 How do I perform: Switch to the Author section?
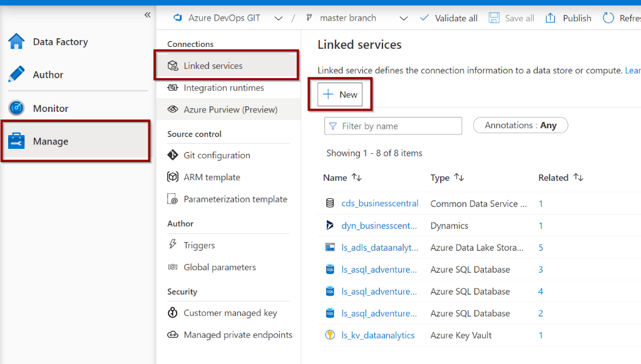48,75
